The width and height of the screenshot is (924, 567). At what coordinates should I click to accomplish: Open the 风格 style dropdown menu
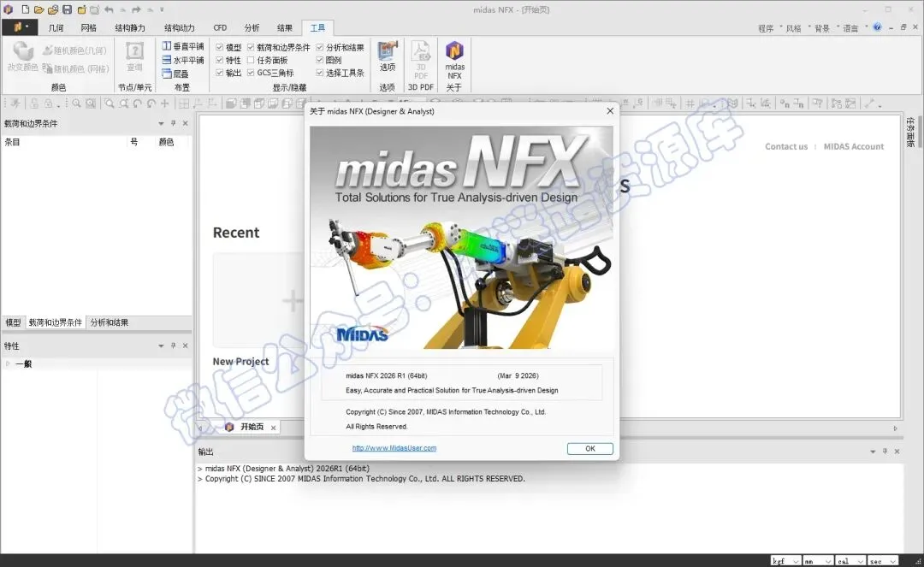coord(798,27)
